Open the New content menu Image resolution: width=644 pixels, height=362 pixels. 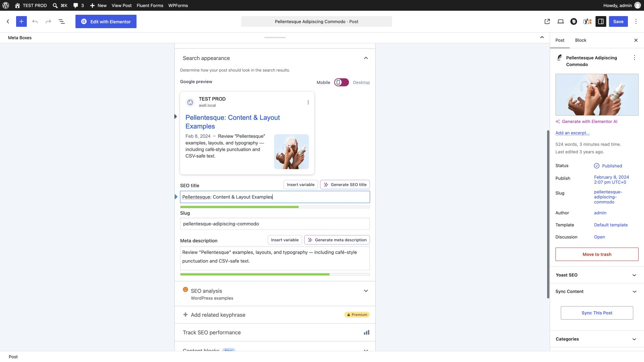[x=98, y=5]
